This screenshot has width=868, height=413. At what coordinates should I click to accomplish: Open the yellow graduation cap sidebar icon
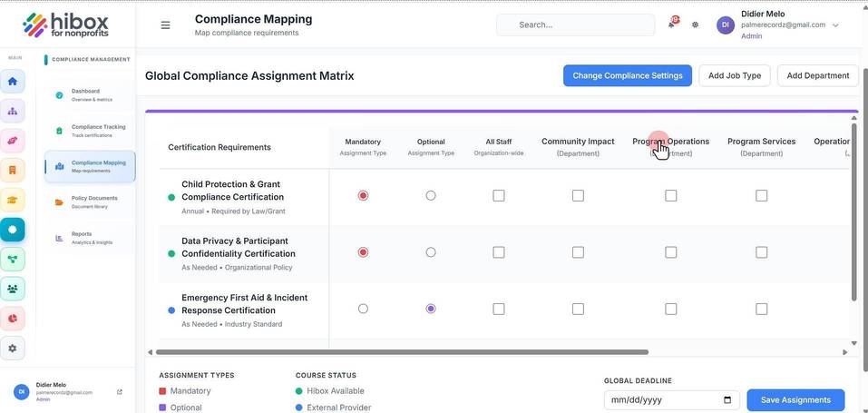(13, 200)
